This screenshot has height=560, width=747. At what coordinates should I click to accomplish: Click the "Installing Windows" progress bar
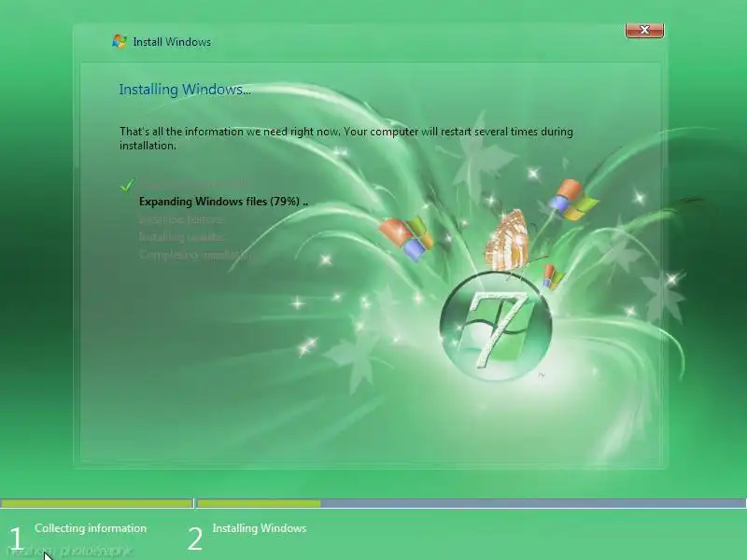click(x=472, y=503)
